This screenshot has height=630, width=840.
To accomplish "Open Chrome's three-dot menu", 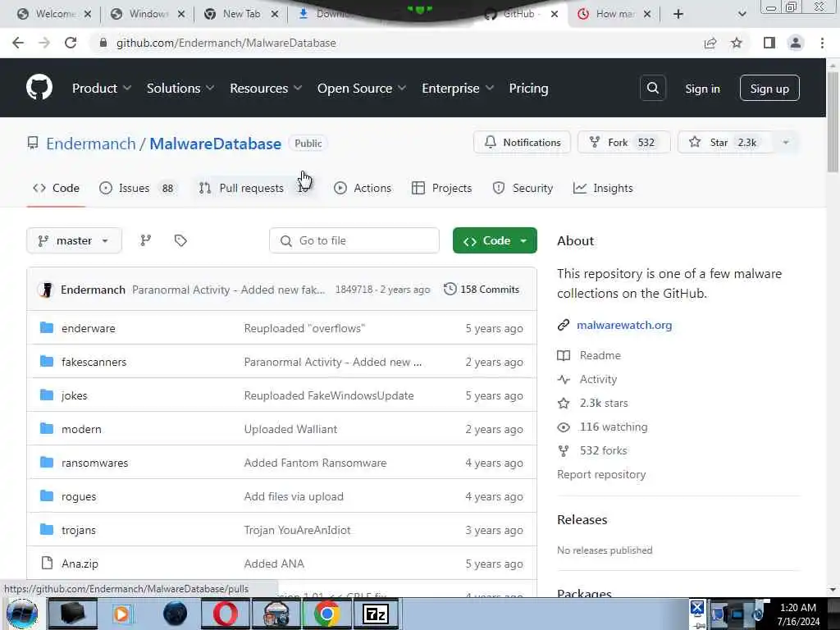I will coord(822,43).
